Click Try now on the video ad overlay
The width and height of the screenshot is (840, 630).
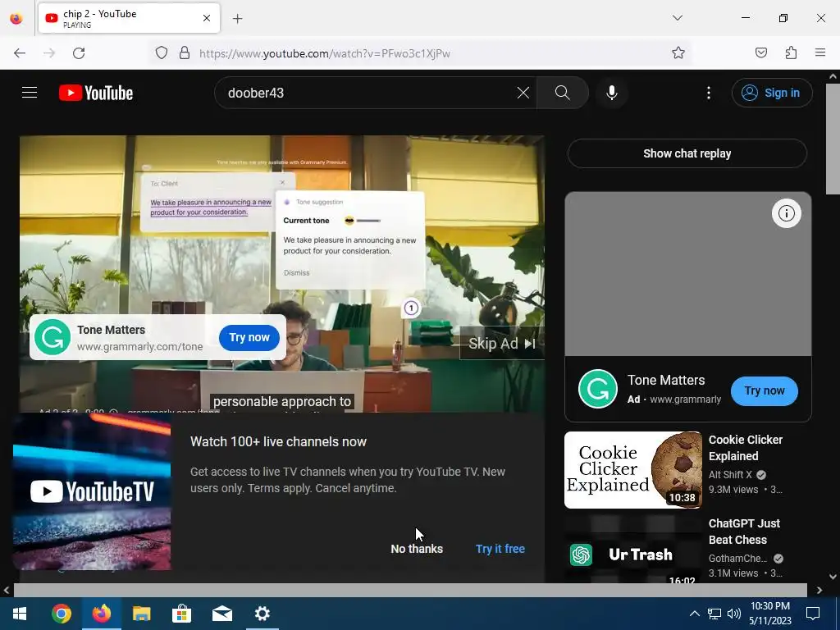(249, 337)
